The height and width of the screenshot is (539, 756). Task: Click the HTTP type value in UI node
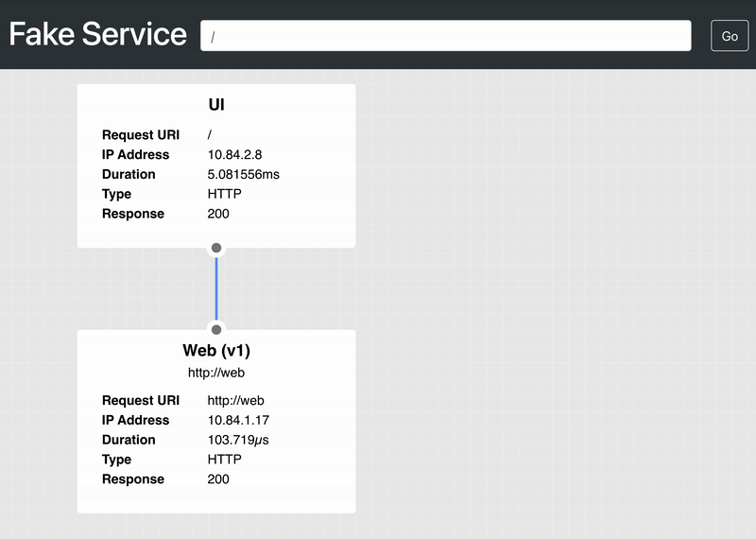(x=224, y=194)
